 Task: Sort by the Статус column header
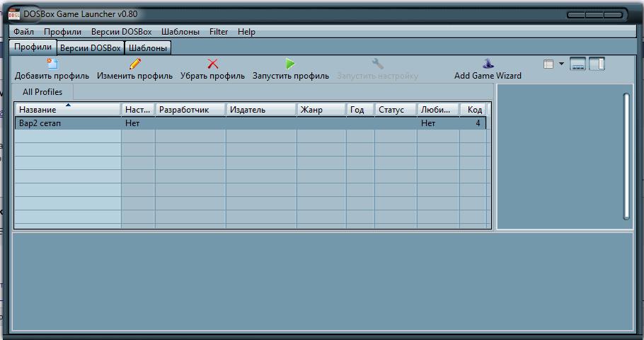click(x=396, y=110)
